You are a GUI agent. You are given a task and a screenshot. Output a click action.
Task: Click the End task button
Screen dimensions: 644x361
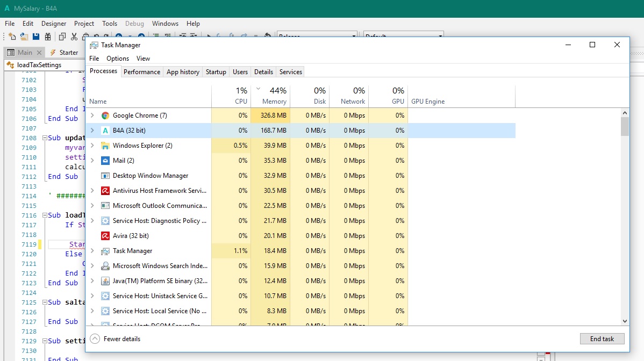[602, 339]
